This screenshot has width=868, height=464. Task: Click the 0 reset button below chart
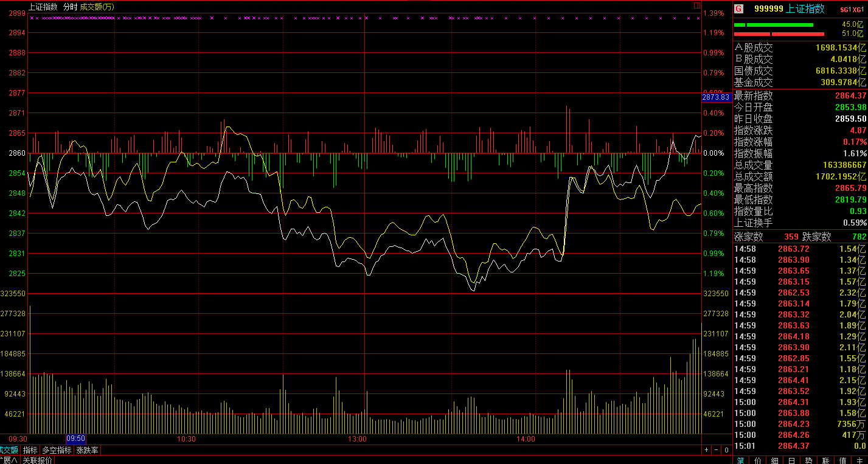726,450
